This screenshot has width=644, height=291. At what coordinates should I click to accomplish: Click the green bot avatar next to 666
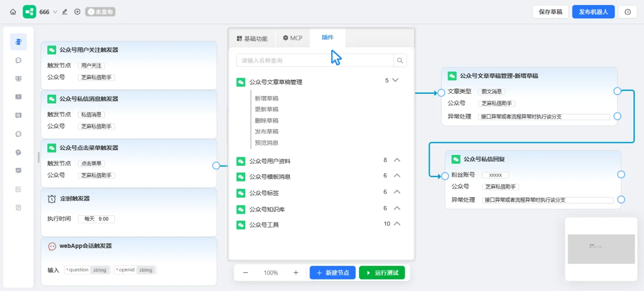click(29, 11)
